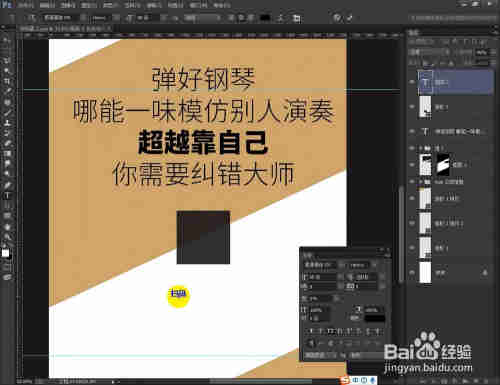Open layer filter kind dropdown
The width and height of the screenshot is (500, 385).
tap(422, 42)
